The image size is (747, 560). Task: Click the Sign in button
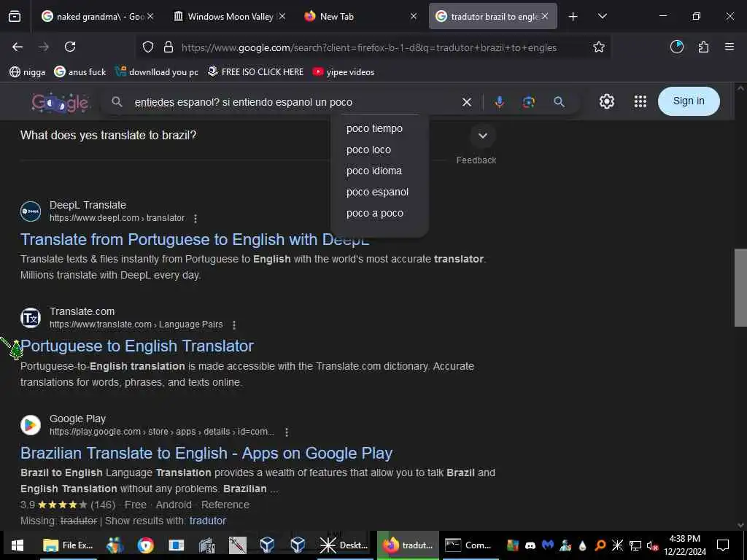click(689, 101)
